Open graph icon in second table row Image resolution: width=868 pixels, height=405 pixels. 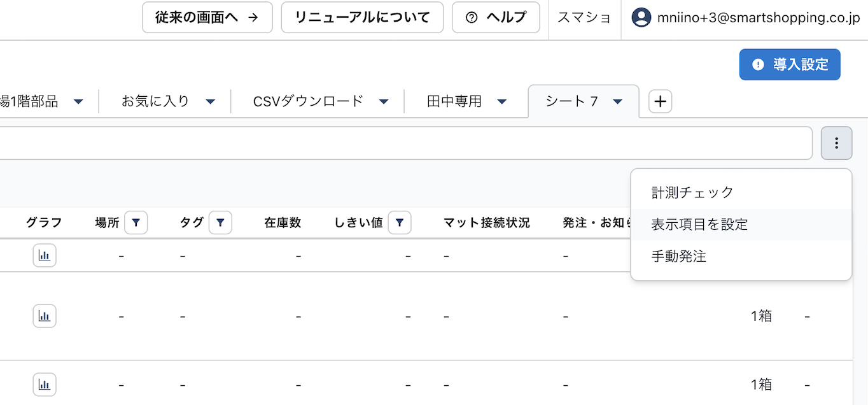[45, 316]
